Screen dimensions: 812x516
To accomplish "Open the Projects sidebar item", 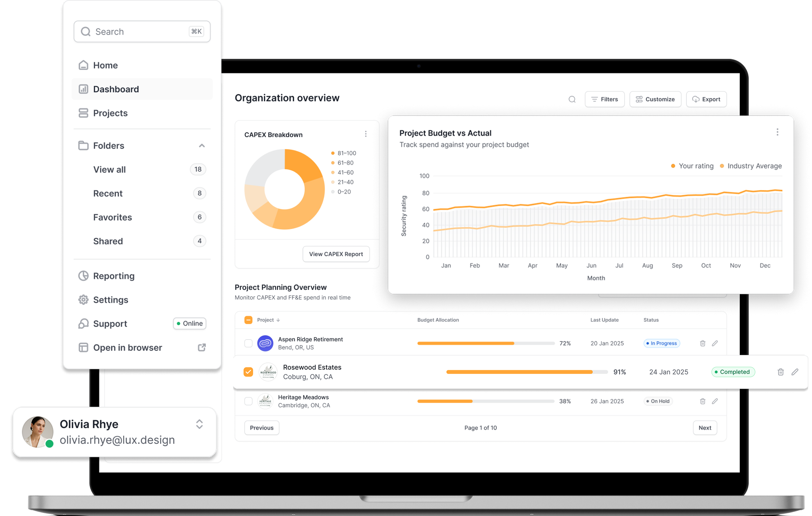I will (x=110, y=113).
